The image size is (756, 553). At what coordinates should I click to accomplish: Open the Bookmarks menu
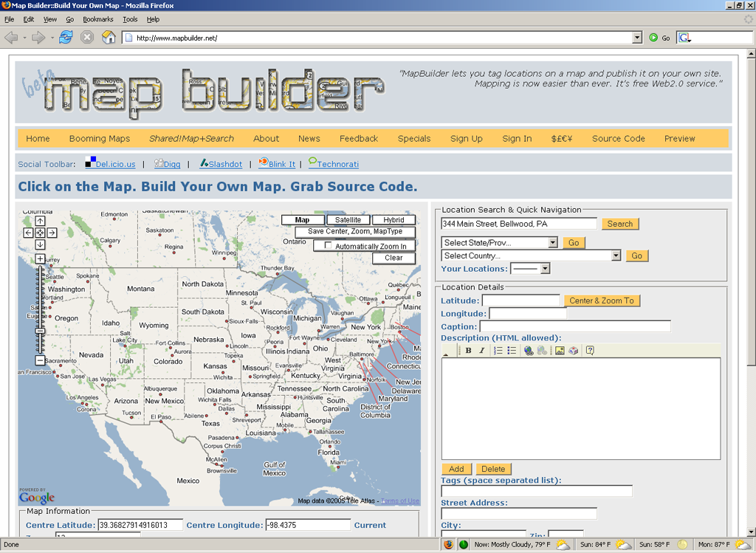pos(98,19)
